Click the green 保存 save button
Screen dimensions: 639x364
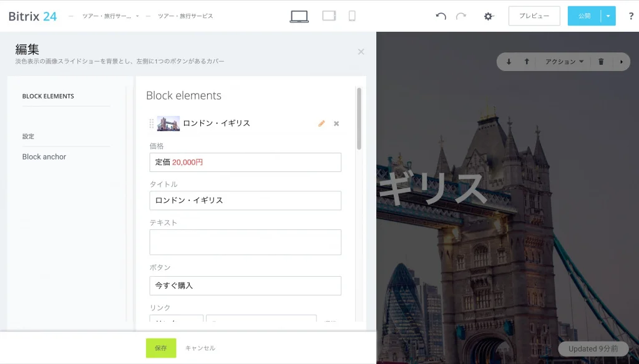[x=161, y=348]
